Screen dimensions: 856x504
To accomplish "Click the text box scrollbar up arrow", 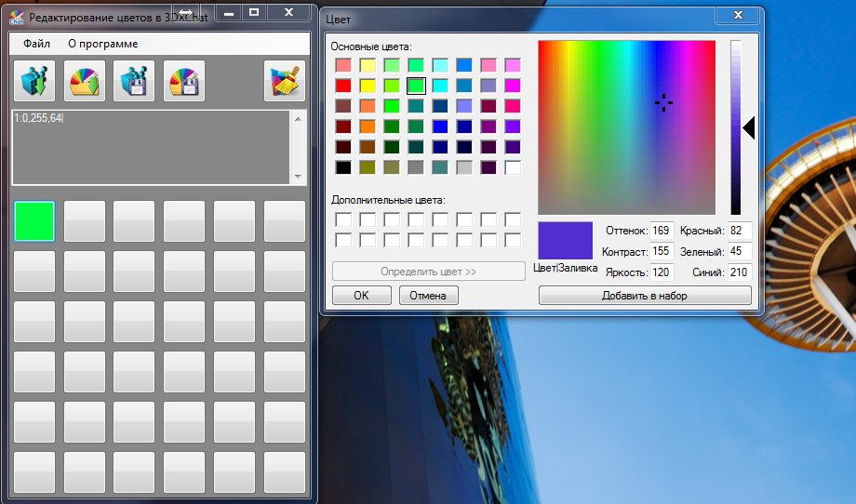I will (x=298, y=118).
